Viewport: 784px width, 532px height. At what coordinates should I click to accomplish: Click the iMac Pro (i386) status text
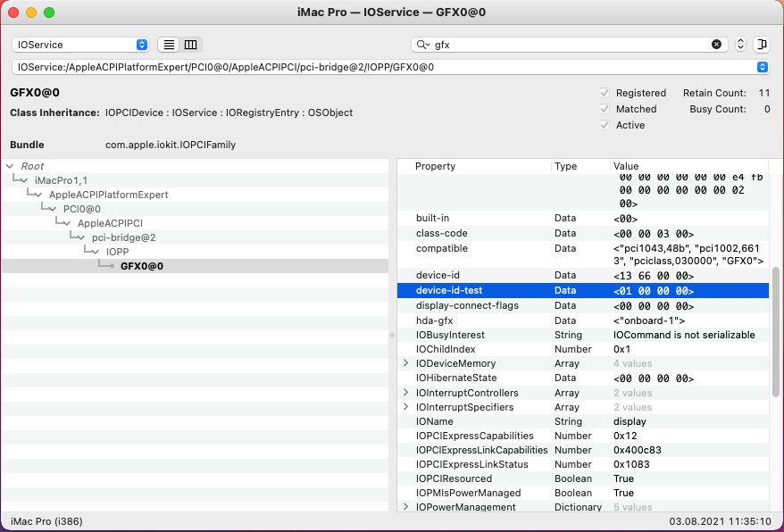coord(46,521)
